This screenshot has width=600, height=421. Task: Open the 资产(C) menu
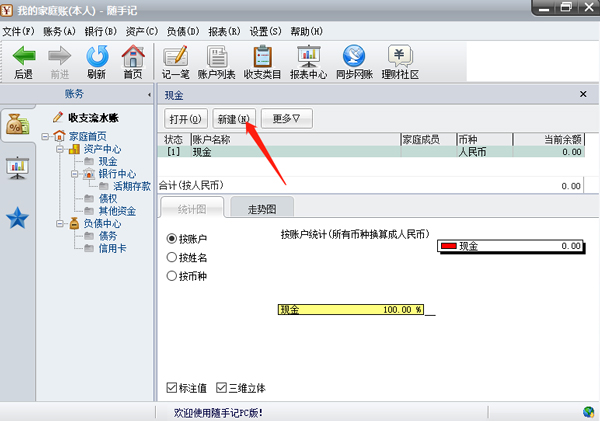(142, 31)
